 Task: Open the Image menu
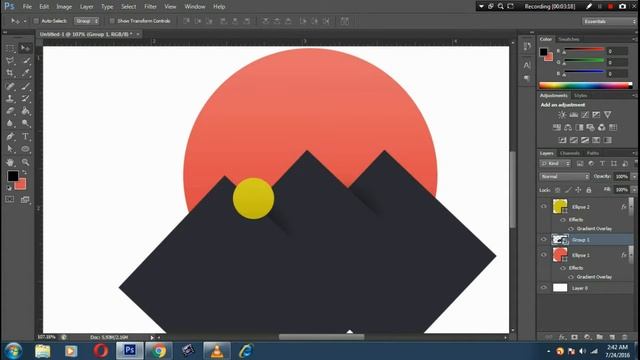[x=64, y=7]
